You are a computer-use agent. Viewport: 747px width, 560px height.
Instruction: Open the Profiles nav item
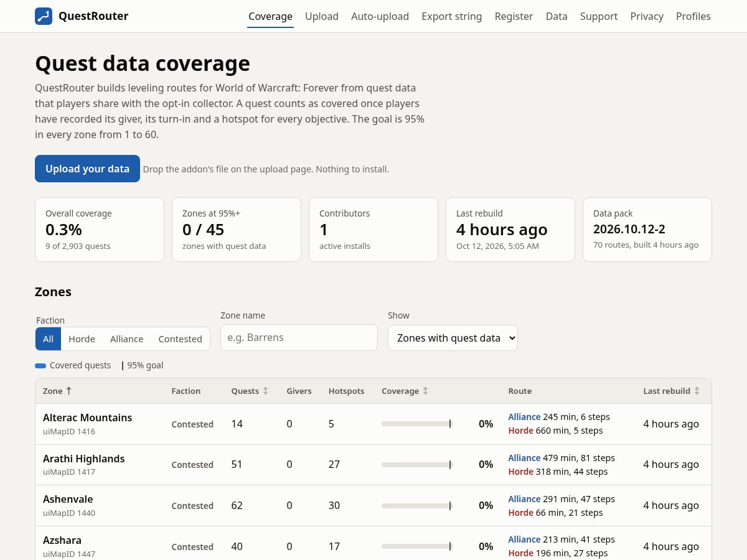pyautogui.click(x=693, y=17)
